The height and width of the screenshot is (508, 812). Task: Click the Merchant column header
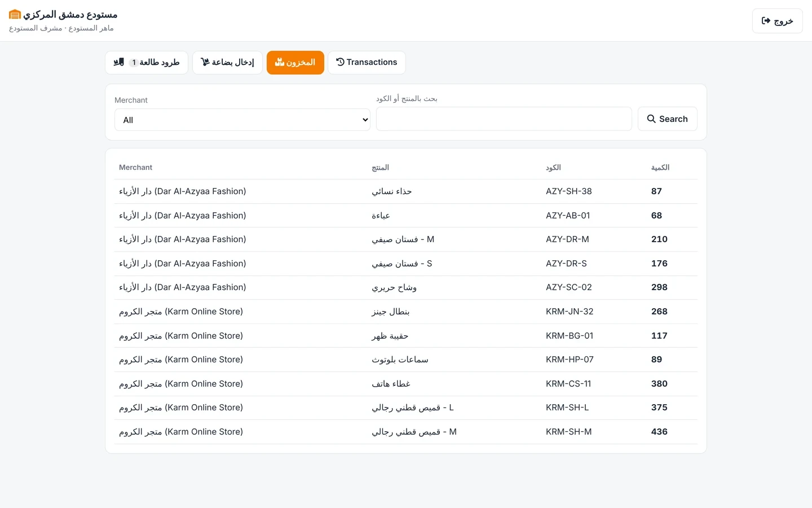click(x=135, y=168)
